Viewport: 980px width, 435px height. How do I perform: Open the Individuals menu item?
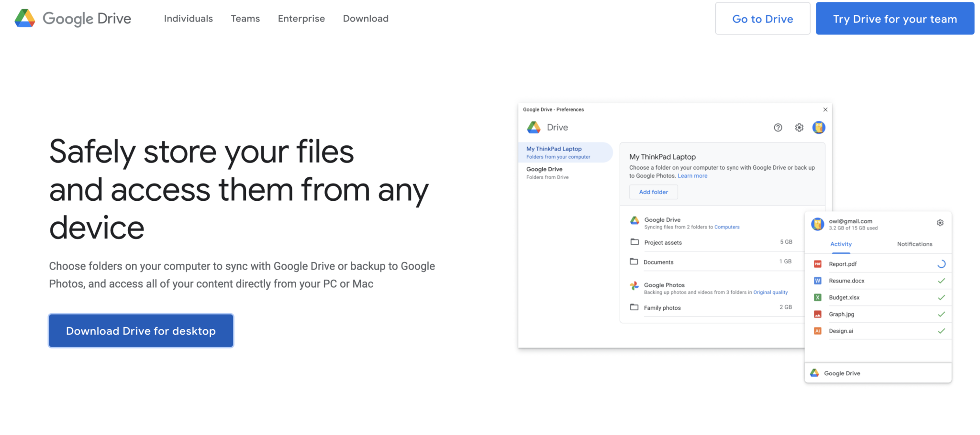[188, 19]
